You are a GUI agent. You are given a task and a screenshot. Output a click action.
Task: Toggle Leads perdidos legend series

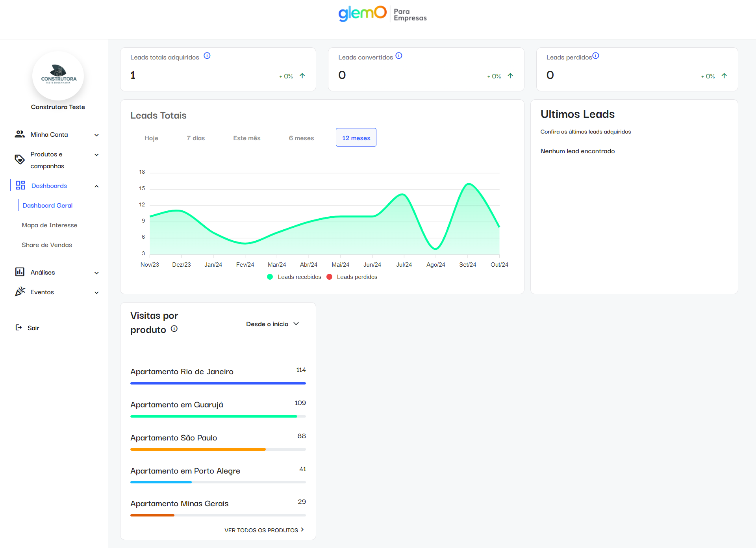352,277
